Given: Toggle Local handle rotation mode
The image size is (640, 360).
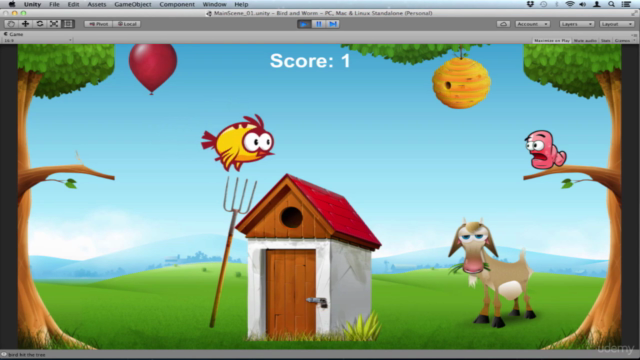Looking at the screenshot, I should point(127,24).
